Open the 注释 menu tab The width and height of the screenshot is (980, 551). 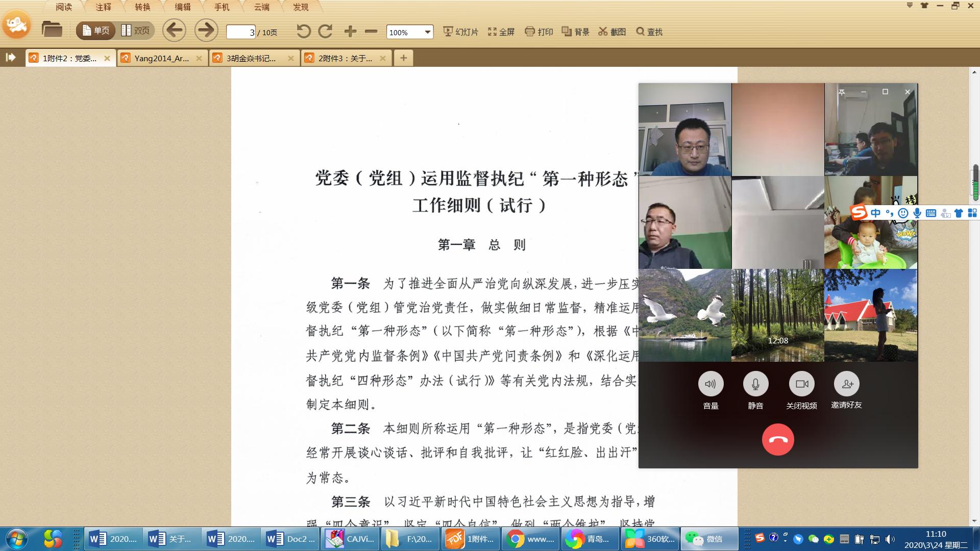click(103, 7)
